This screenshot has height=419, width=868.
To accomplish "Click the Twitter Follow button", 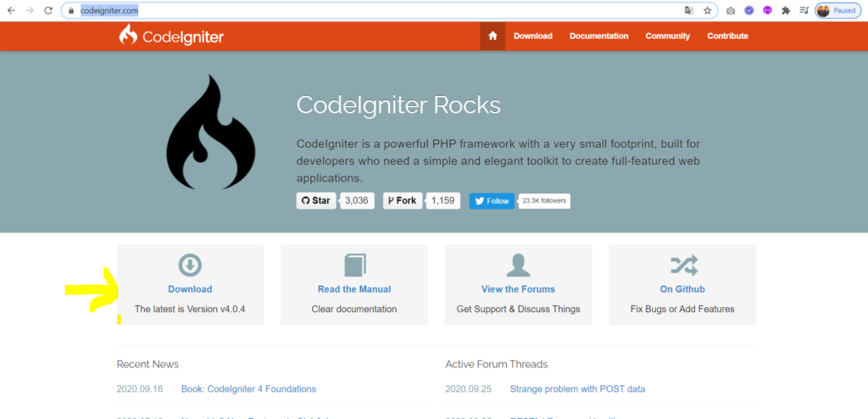I will 492,201.
